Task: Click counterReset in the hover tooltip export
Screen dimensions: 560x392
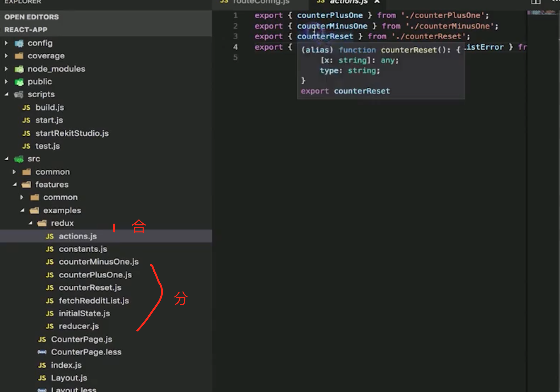Action: click(362, 91)
